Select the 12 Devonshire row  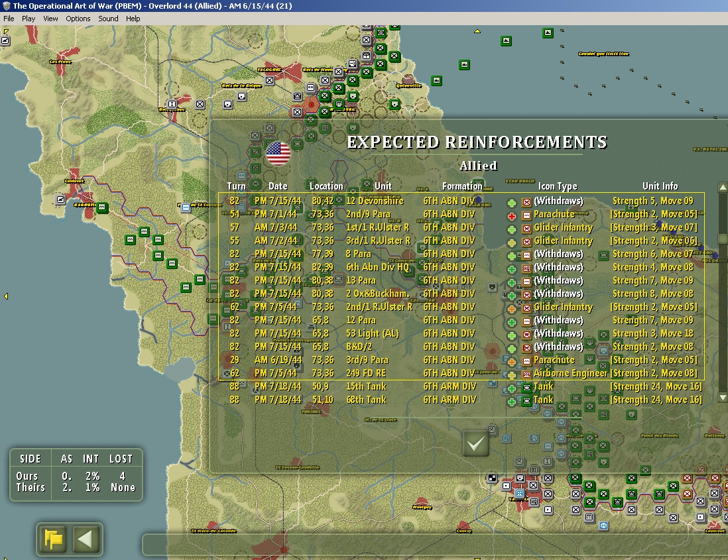(x=461, y=201)
